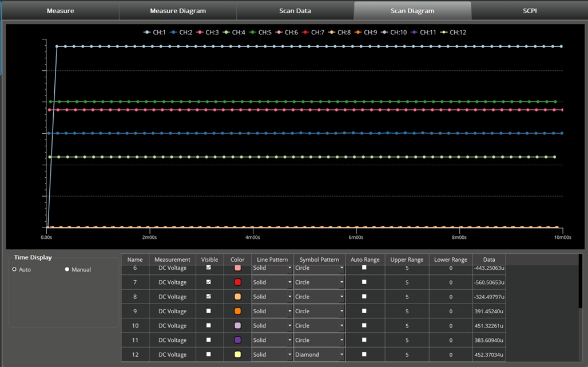588x367 pixels.
Task: Click the CH:2 legend entry
Action: point(181,32)
